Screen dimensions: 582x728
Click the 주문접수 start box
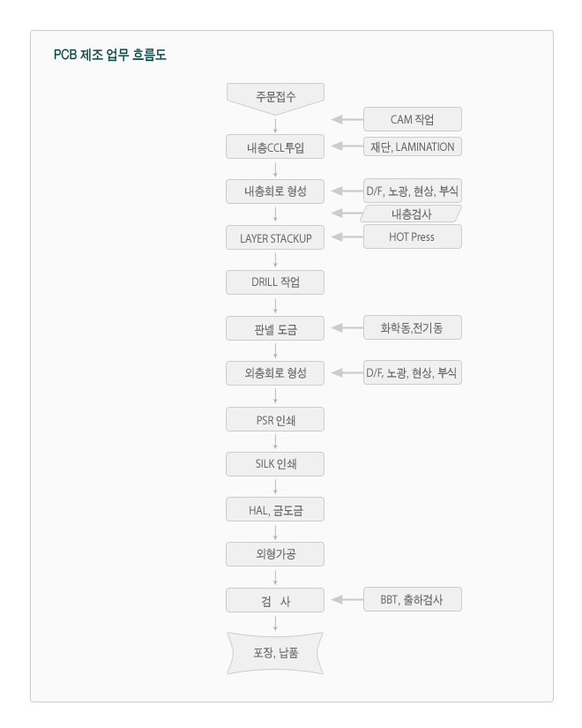tap(275, 98)
